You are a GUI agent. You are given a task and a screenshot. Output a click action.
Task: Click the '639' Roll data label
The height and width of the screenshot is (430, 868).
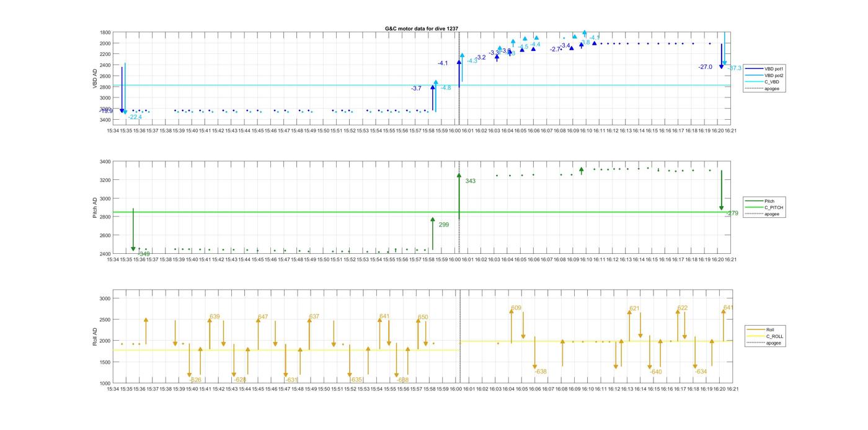(215, 316)
